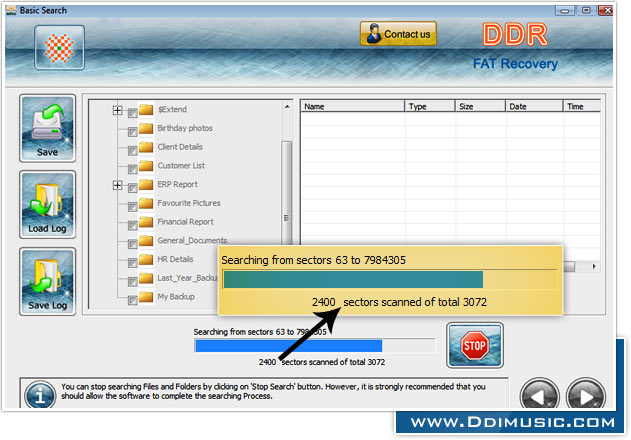
Task: Click the Financial Report folder icon
Action: [146, 222]
